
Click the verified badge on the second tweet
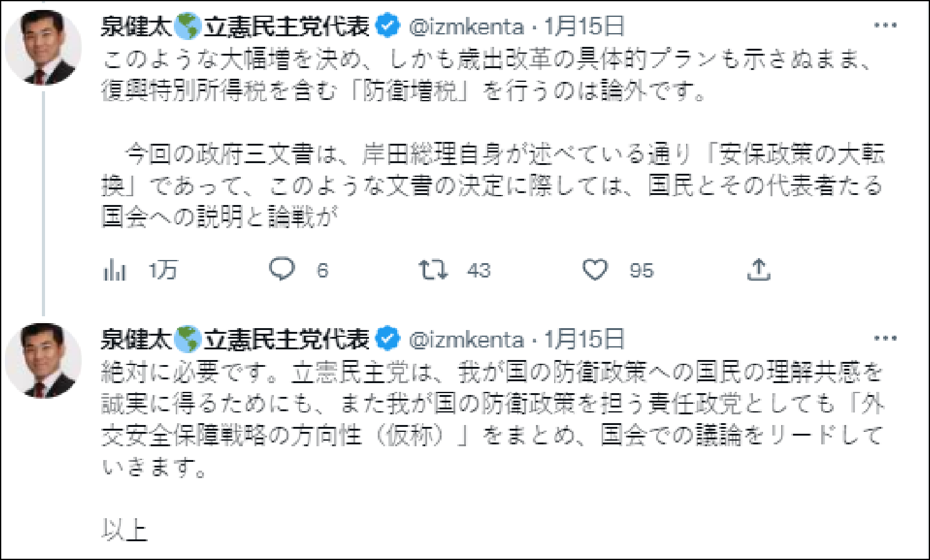coord(387,340)
